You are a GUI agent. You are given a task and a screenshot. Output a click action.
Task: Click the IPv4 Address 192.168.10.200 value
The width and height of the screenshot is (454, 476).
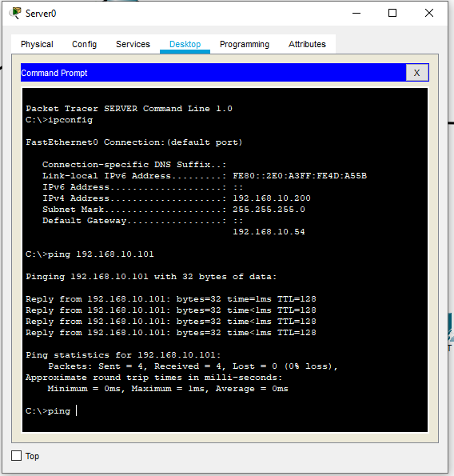272,198
